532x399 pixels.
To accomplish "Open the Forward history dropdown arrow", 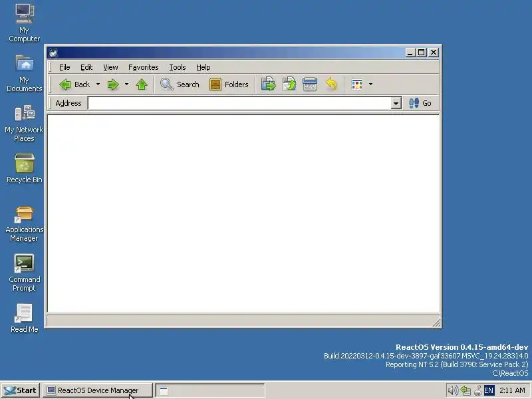I will [126, 84].
